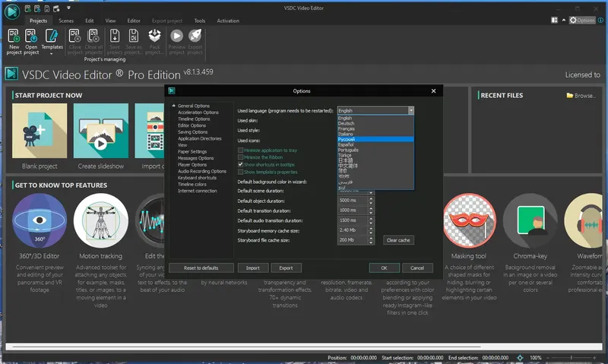The width and height of the screenshot is (608, 364).
Task: Choose the Blank project thumbnail
Action: tap(40, 131)
